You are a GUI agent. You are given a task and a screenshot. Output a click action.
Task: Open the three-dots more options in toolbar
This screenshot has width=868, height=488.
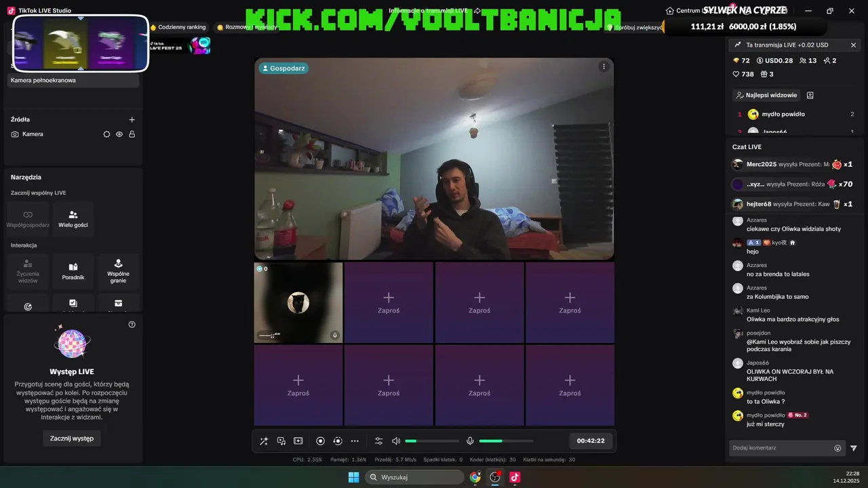click(355, 441)
